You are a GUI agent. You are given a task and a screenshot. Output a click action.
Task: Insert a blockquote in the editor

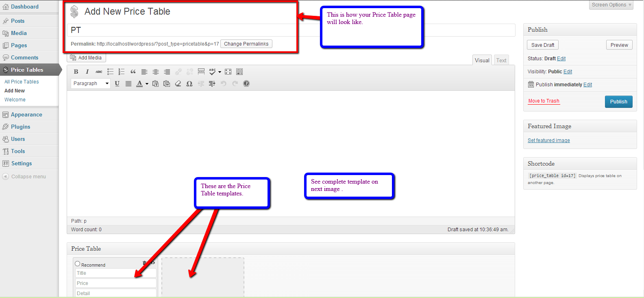coord(133,72)
